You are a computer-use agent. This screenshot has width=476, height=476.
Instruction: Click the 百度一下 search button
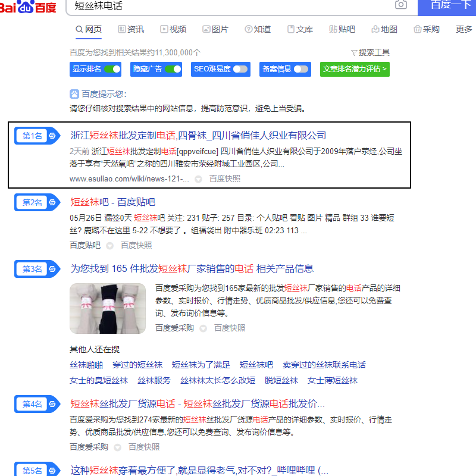click(x=447, y=7)
